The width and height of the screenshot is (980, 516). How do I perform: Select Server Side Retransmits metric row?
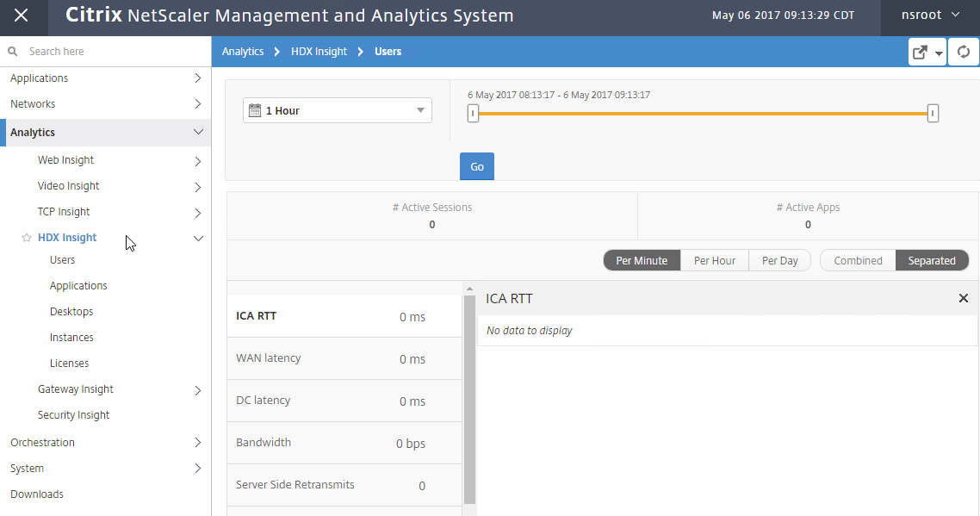click(344, 485)
